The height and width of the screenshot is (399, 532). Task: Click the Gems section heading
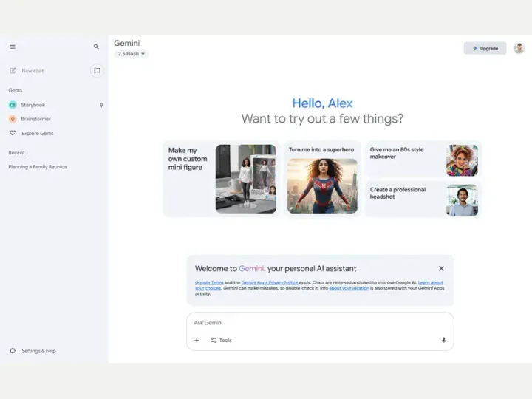click(16, 90)
